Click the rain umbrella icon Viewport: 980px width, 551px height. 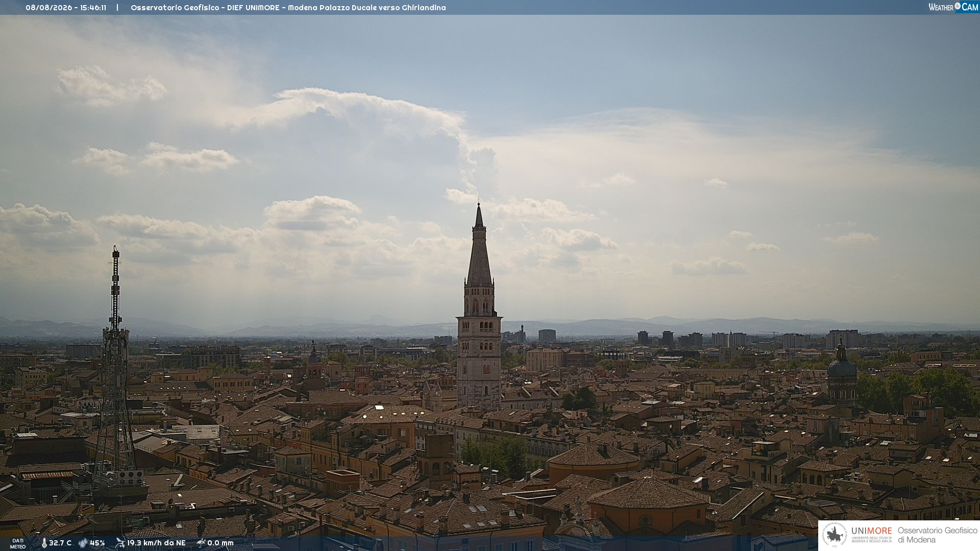pos(201,543)
